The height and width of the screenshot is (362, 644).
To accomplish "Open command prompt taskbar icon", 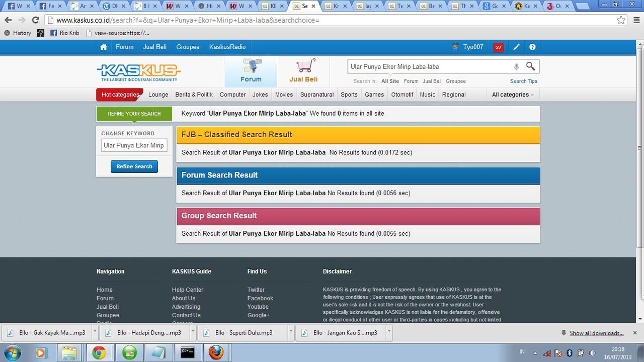I will click(188, 352).
